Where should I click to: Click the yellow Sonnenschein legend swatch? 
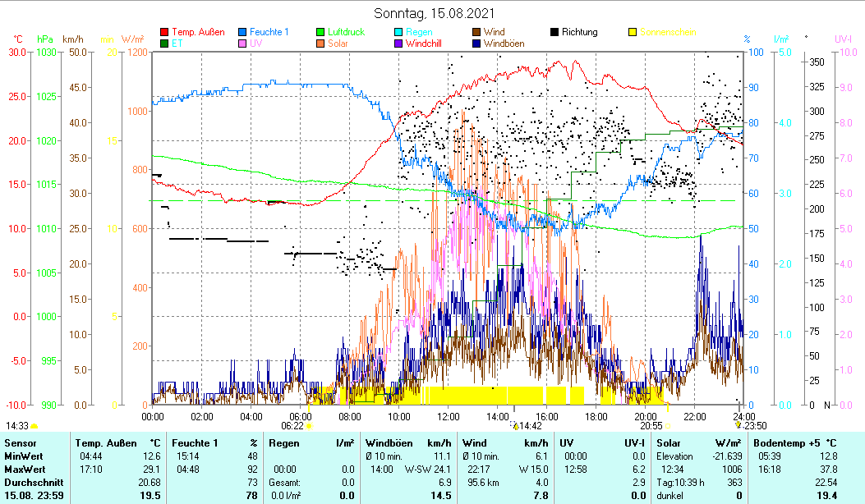click(632, 33)
